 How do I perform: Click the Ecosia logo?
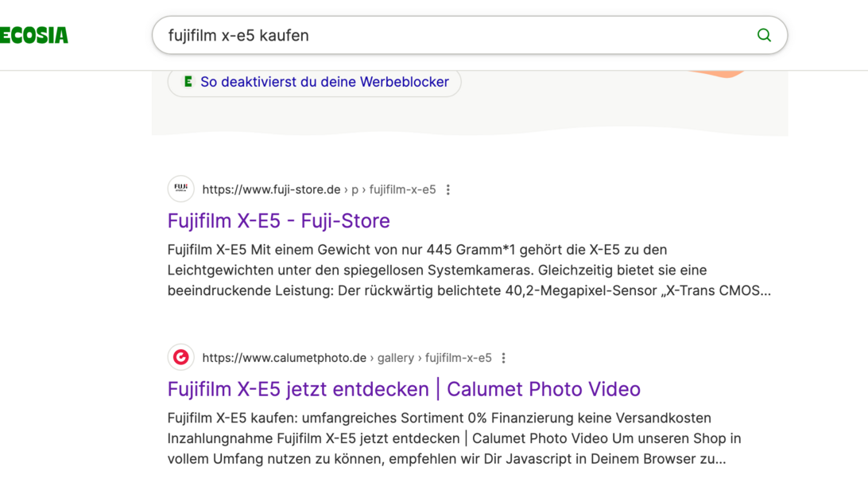33,35
